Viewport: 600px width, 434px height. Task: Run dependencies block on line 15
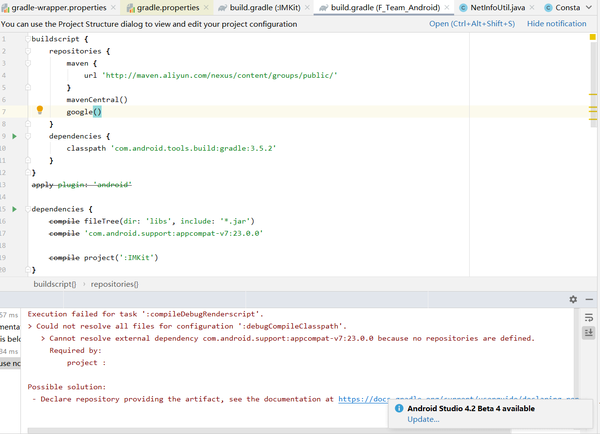click(15, 209)
